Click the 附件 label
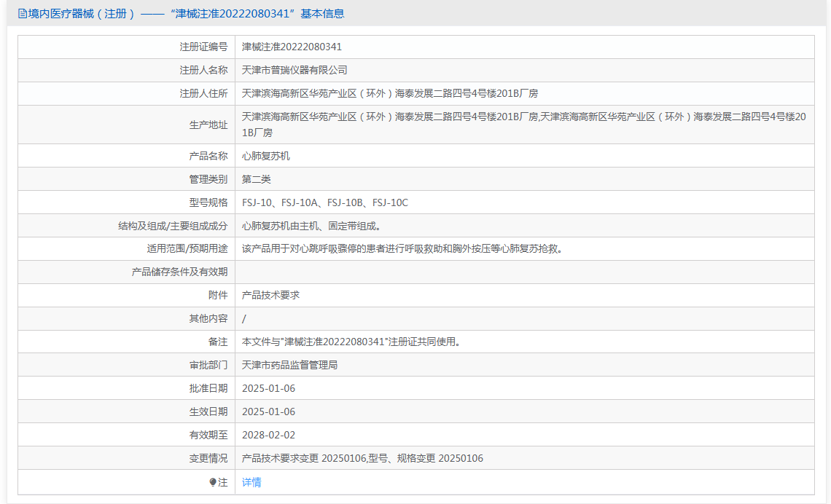 pos(218,295)
